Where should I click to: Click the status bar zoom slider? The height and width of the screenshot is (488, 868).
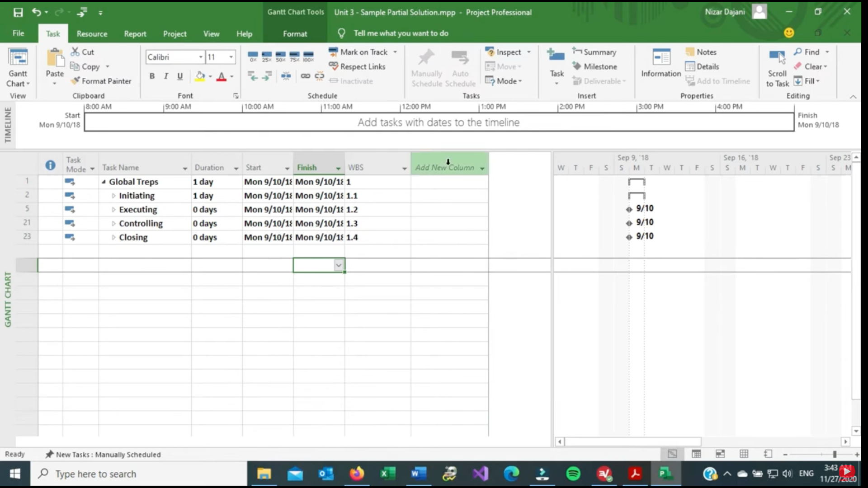[835, 454]
